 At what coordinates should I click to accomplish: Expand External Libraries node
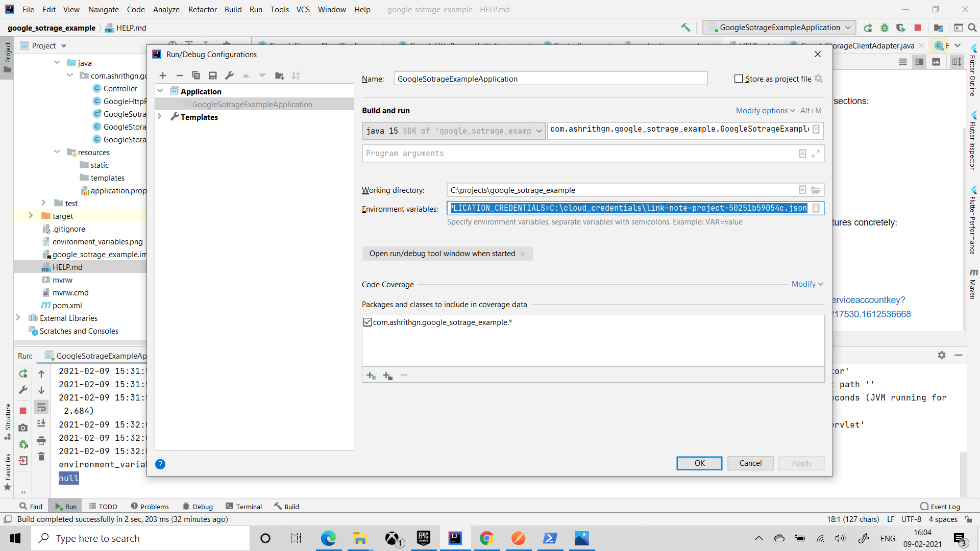tap(18, 318)
